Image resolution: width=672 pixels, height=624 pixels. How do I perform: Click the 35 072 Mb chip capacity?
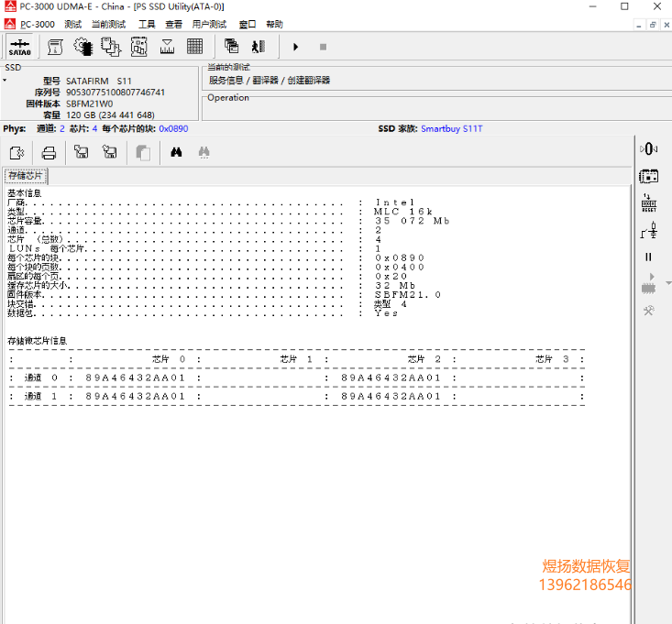pyautogui.click(x=413, y=221)
